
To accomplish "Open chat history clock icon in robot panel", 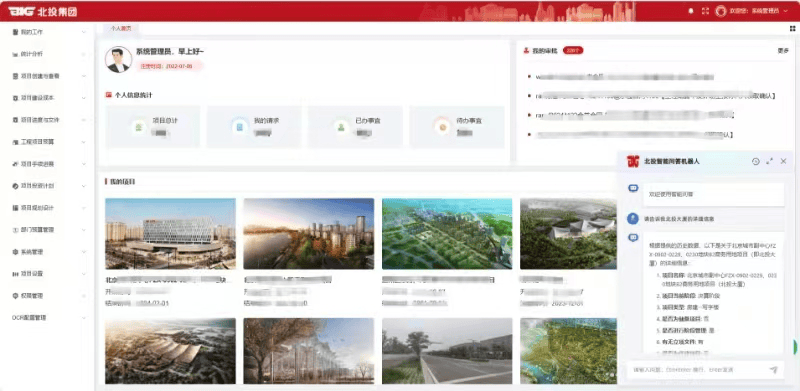I will (x=756, y=161).
